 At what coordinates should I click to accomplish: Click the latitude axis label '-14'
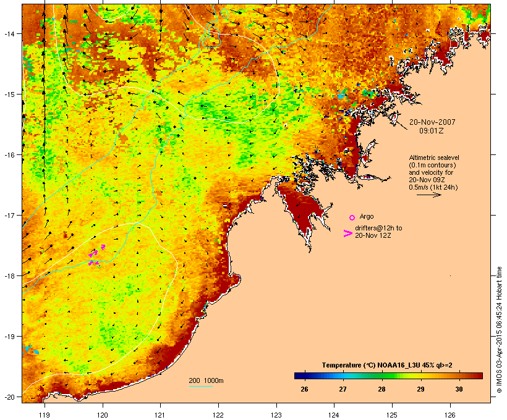[9, 33]
